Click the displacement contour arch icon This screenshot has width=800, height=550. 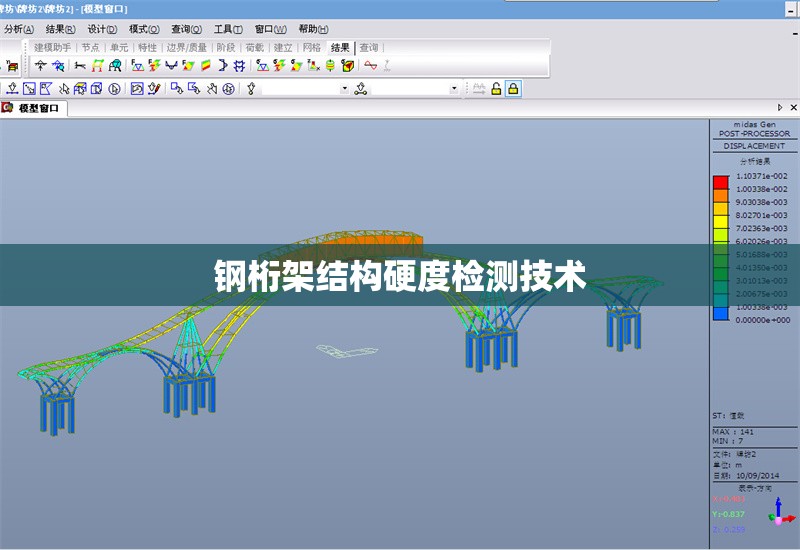coord(115,65)
